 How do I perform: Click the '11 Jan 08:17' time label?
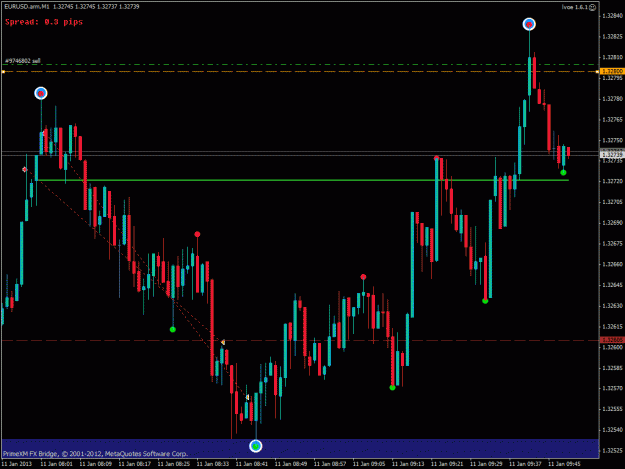(135, 464)
